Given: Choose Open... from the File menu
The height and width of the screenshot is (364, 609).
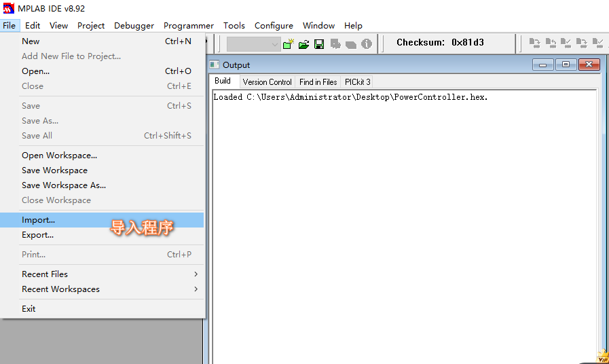Looking at the screenshot, I should (x=103, y=71).
